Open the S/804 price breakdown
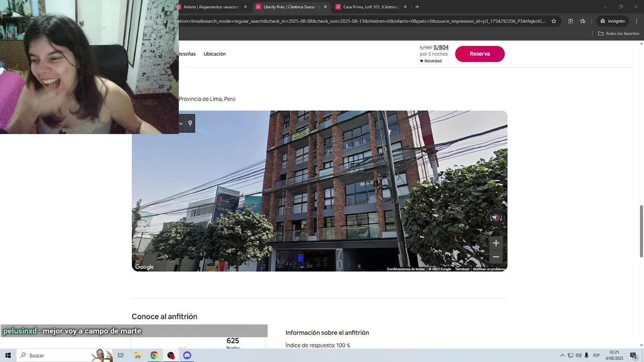 pyautogui.click(x=441, y=47)
